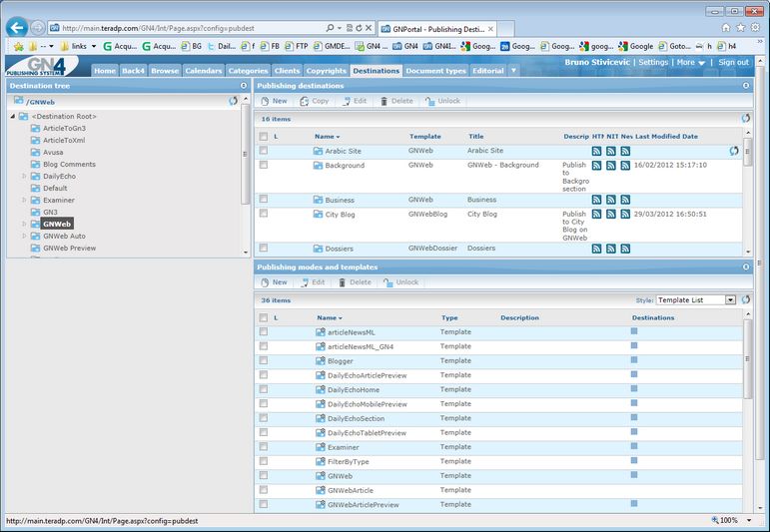Expand the GNWeb tree node
This screenshot has height=532, width=770.
coord(24,224)
